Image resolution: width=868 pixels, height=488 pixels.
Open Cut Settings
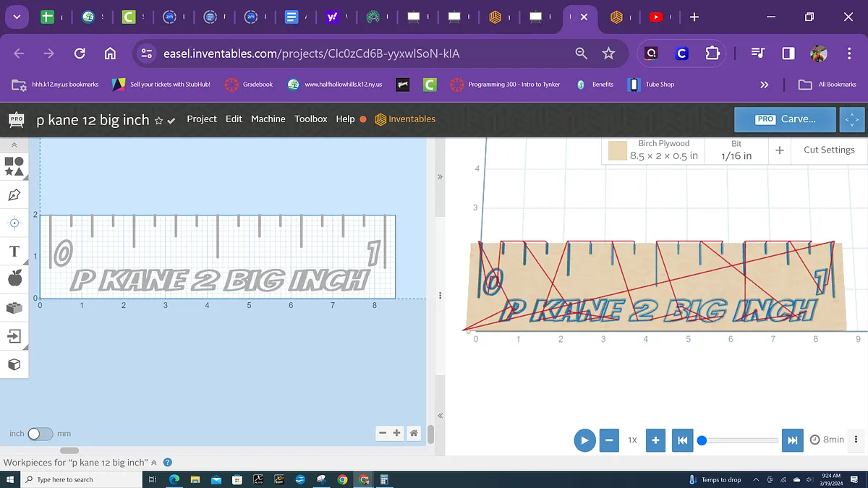click(828, 150)
